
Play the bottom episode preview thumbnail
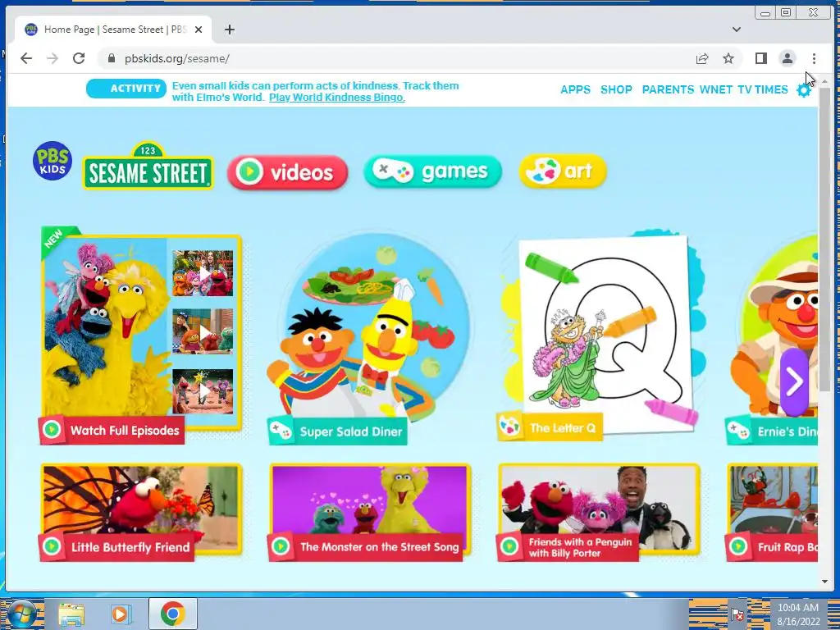tap(203, 391)
